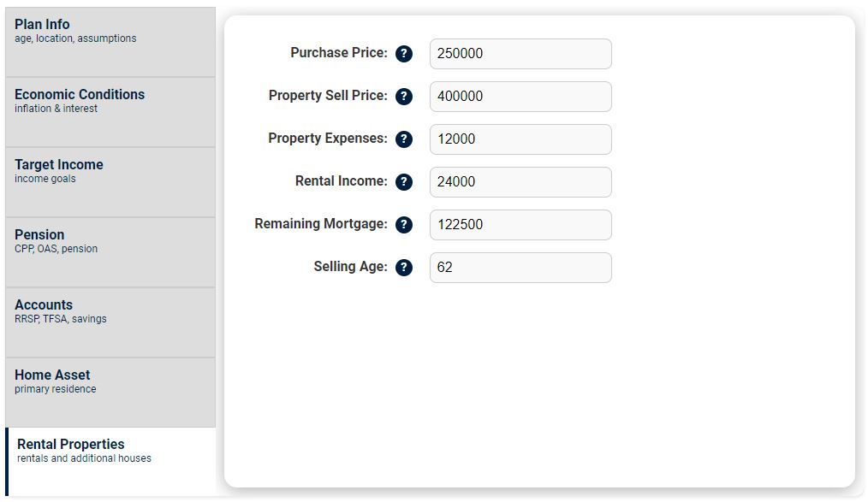Focus the Property Sell Price field
Image resolution: width=868 pixels, height=502 pixels.
click(x=520, y=97)
